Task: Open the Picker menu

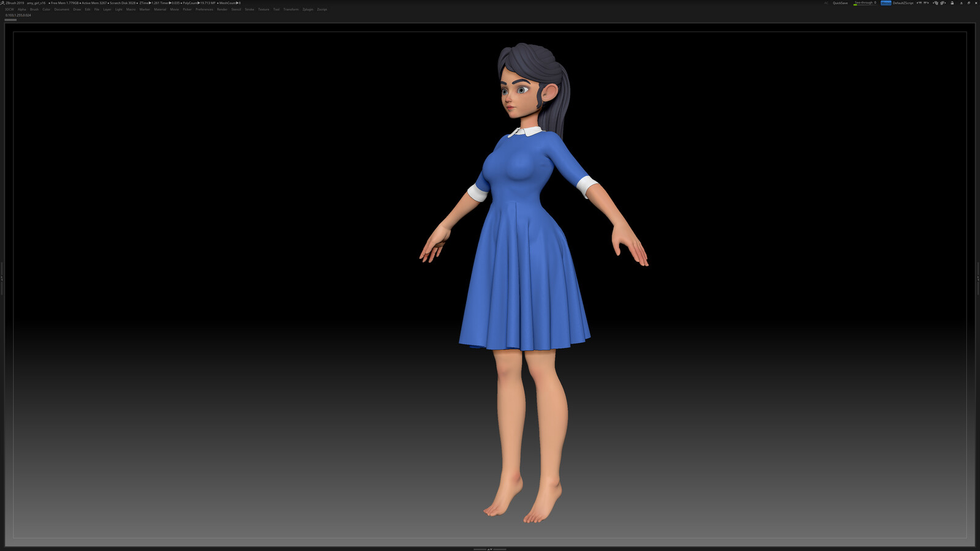Action: [x=187, y=9]
